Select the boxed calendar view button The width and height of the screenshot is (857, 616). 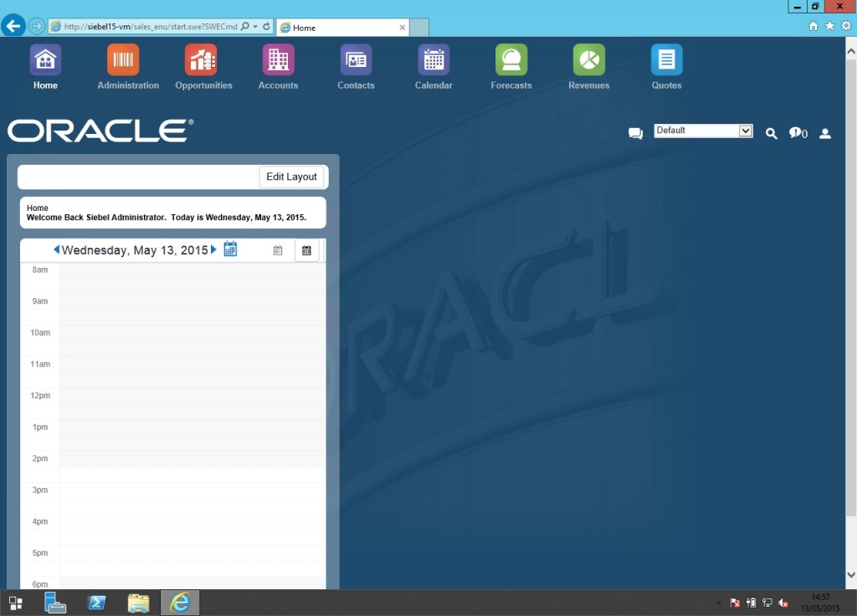(306, 250)
